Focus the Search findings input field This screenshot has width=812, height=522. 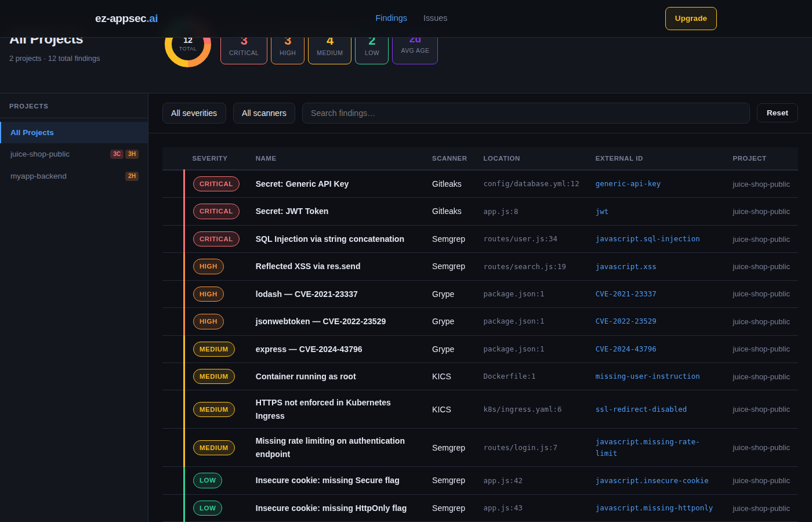click(x=525, y=114)
